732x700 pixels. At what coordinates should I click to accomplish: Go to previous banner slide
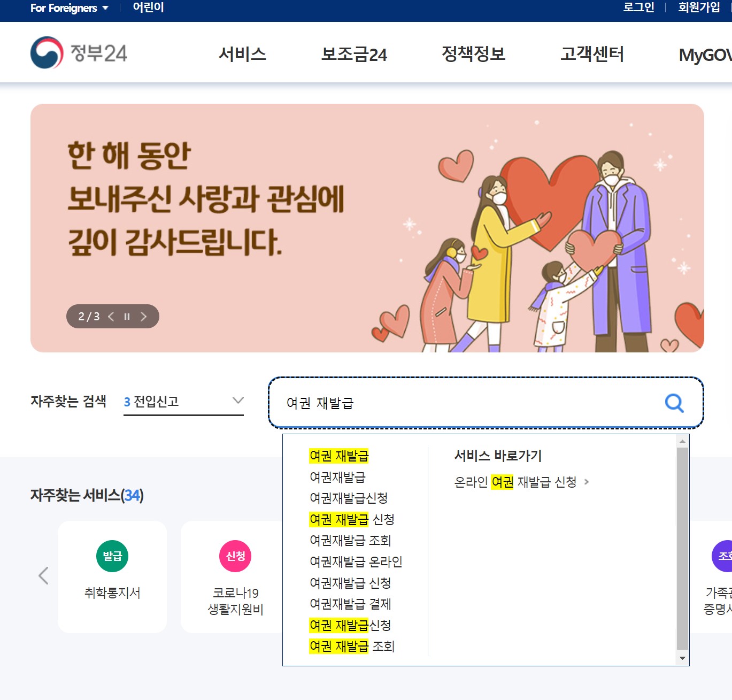111,317
